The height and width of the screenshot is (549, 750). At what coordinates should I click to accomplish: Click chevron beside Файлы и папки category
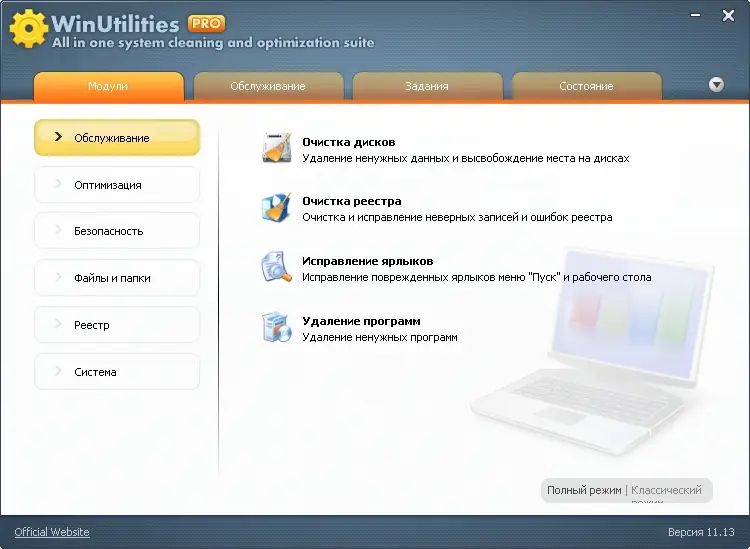click(58, 277)
